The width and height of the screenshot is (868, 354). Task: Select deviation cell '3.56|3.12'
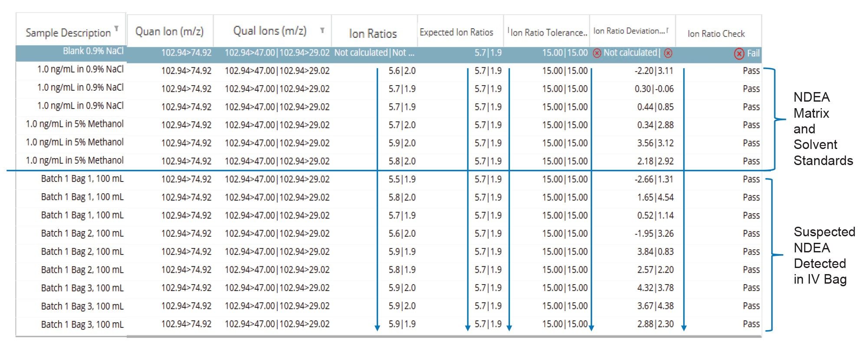[x=655, y=143]
